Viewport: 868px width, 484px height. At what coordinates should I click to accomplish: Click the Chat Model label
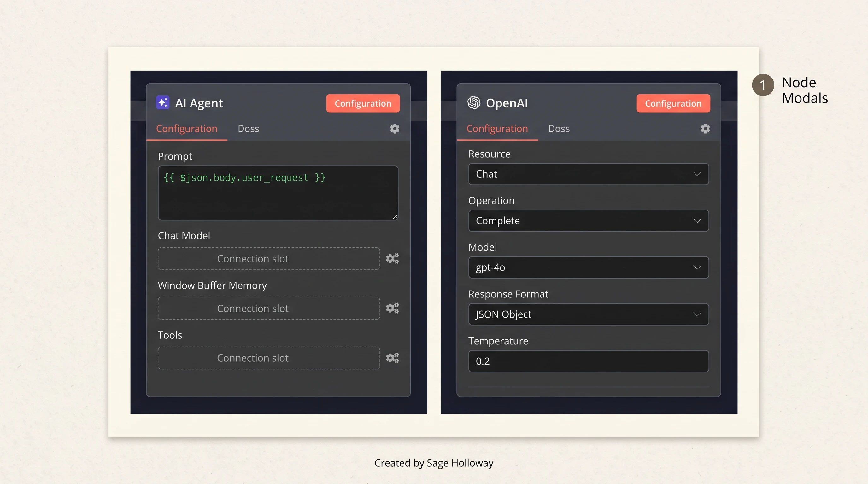[184, 236]
